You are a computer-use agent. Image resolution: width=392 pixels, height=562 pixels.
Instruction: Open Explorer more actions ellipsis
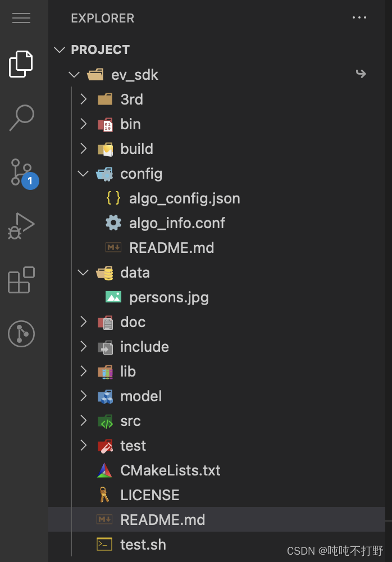point(359,17)
